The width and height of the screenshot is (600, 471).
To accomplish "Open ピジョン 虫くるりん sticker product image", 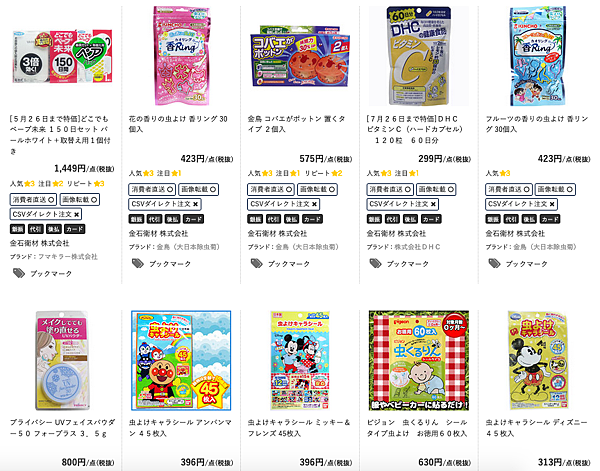I will pyautogui.click(x=419, y=360).
